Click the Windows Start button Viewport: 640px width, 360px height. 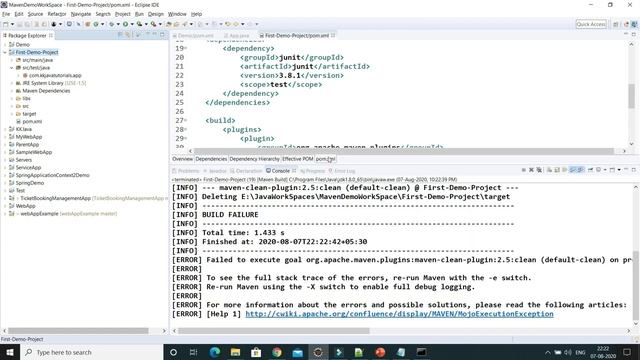click(10, 352)
